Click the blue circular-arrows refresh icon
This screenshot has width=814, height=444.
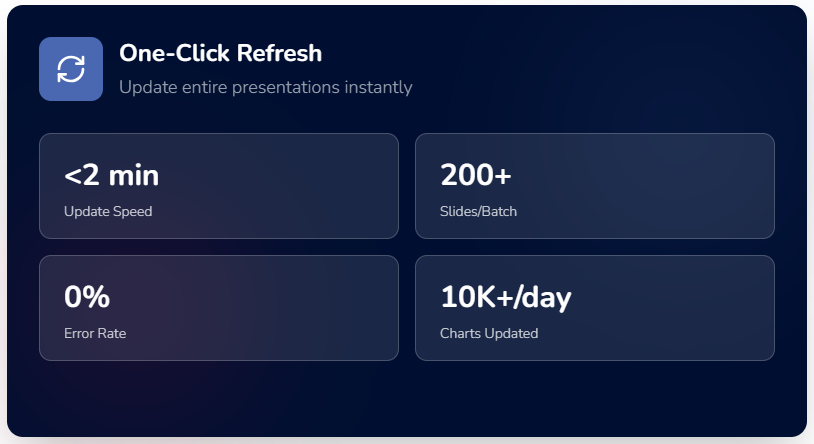click(x=71, y=69)
